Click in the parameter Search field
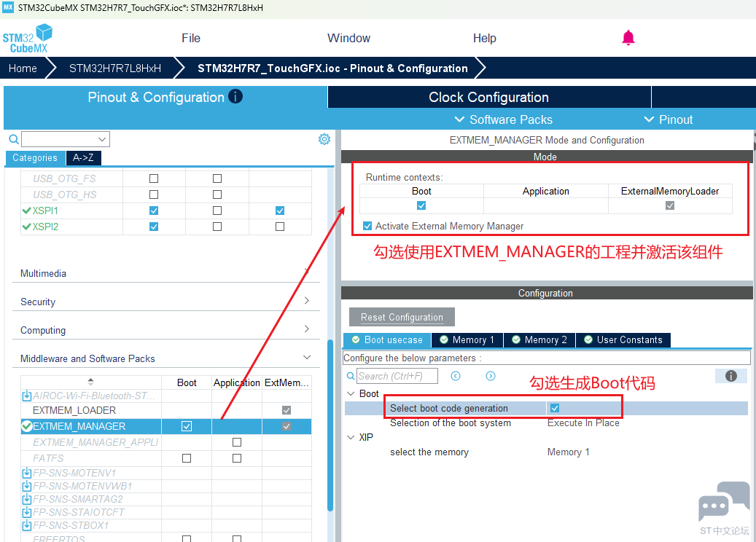Viewport: 756px width, 542px height. click(397, 376)
